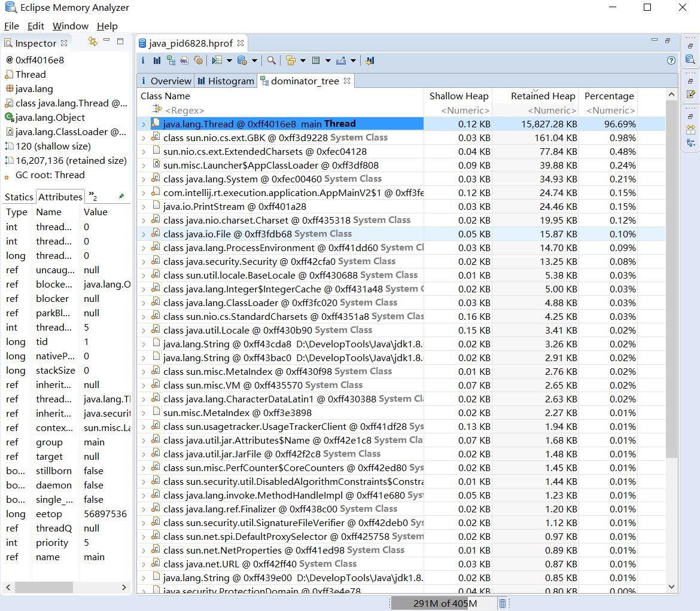Image resolution: width=700 pixels, height=611 pixels.
Task: Expand the java.lang.Thread main Thread row
Action: (144, 124)
